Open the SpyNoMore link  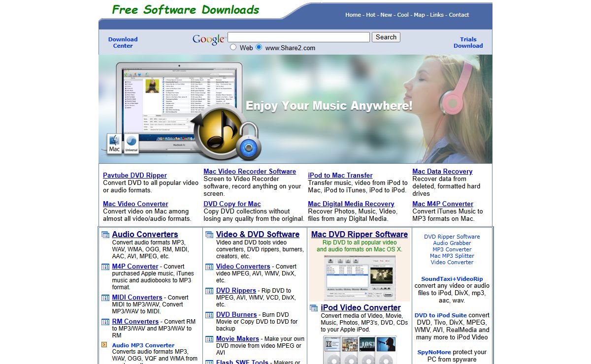pyautogui.click(x=434, y=352)
